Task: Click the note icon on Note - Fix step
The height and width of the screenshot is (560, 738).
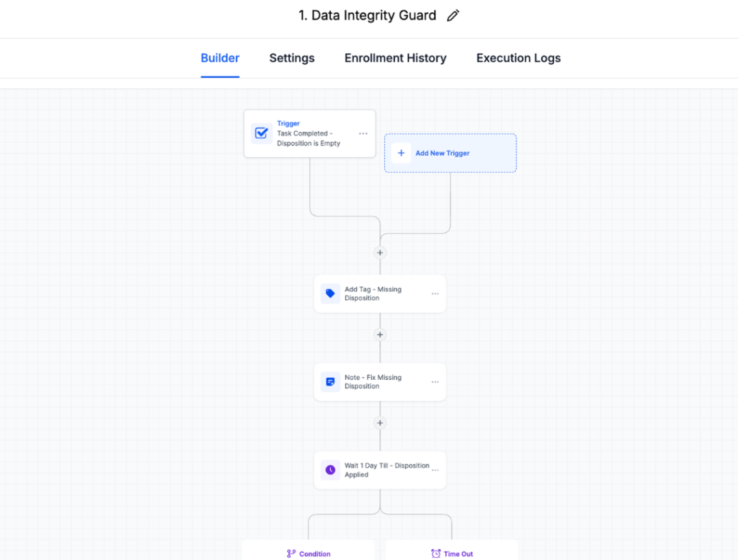Action: [x=330, y=382]
